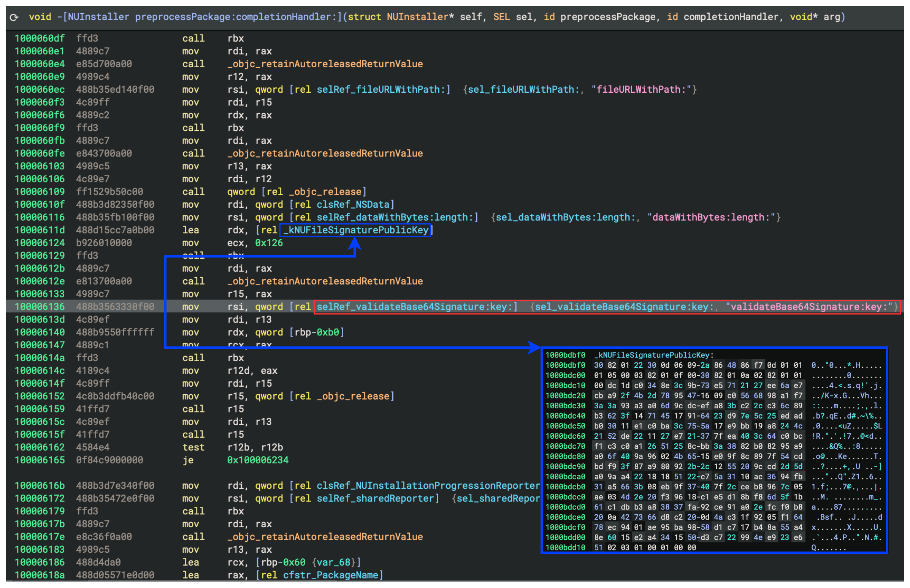
Task: Click jump target 0x100006234
Action: [258, 460]
